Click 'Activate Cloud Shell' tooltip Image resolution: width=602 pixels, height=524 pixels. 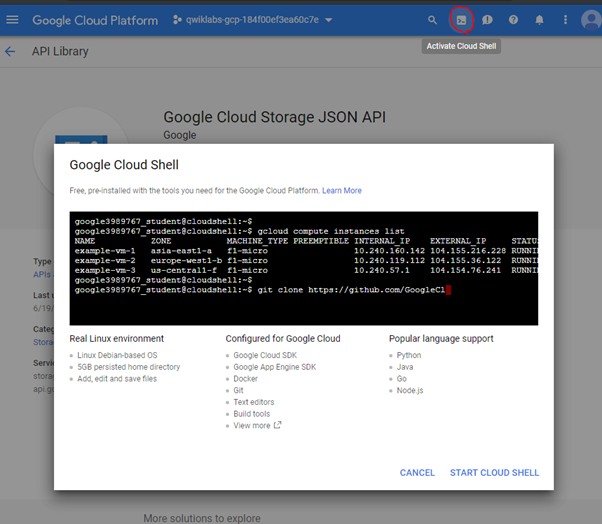(461, 46)
